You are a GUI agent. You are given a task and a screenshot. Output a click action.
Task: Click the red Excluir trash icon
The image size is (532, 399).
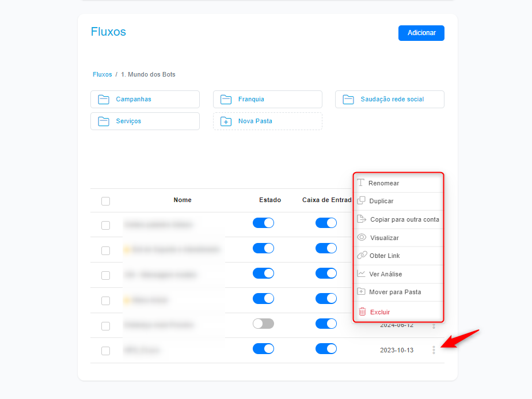[362, 311]
